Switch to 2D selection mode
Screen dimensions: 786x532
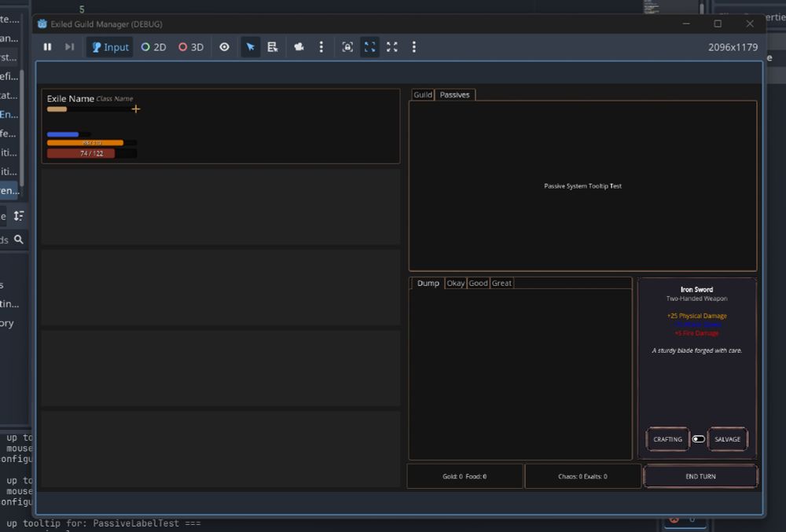click(153, 47)
